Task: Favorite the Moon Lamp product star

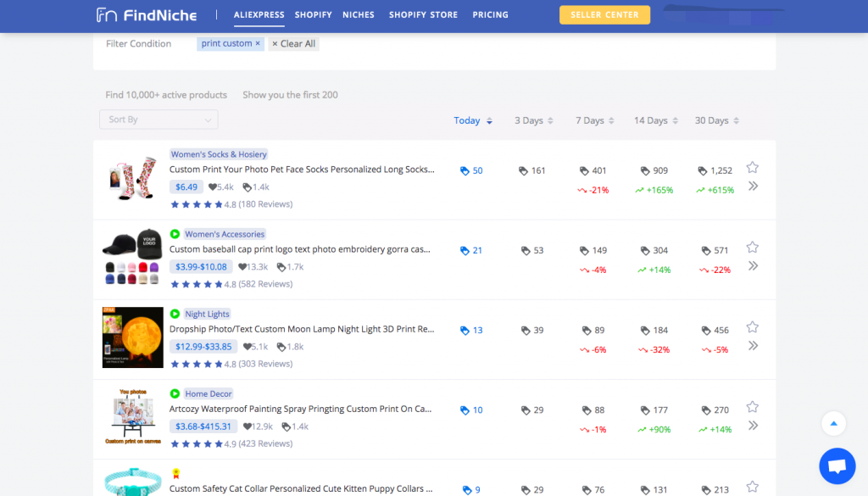Action: (753, 326)
